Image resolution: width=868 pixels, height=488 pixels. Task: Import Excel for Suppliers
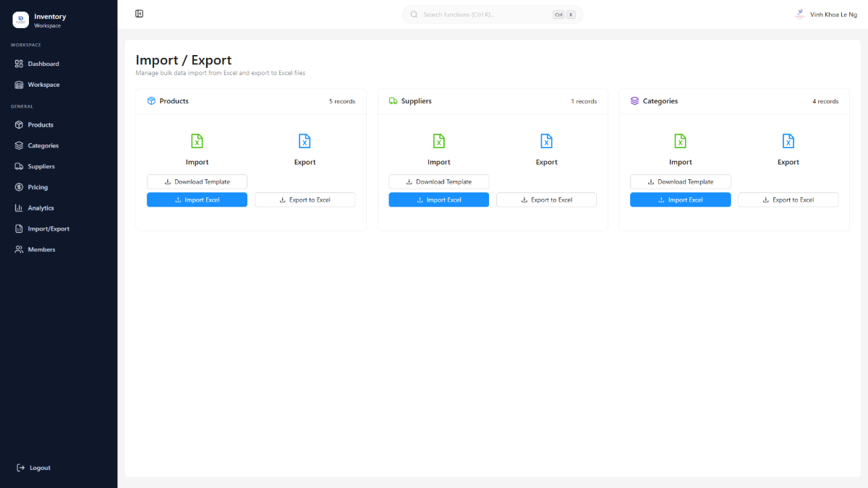pyautogui.click(x=438, y=200)
